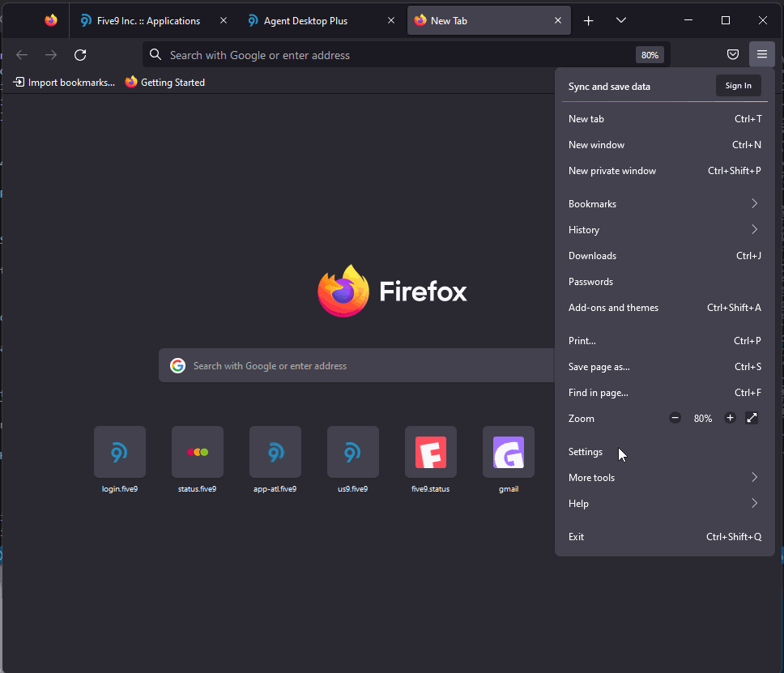
Task: Open the Getting Started bookmark
Action: click(165, 83)
